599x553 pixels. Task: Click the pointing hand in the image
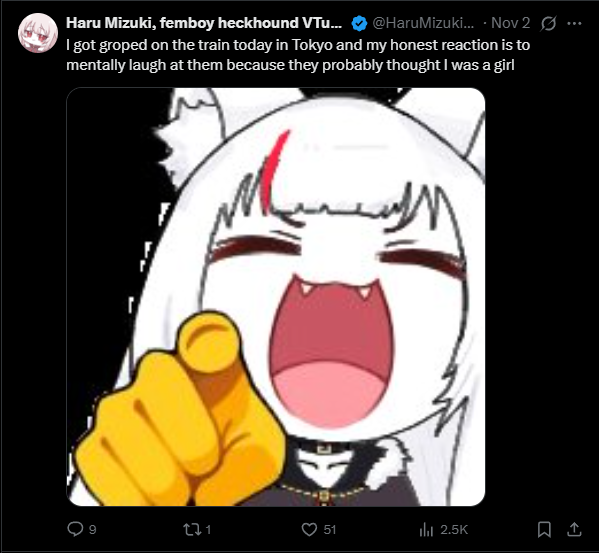point(180,409)
